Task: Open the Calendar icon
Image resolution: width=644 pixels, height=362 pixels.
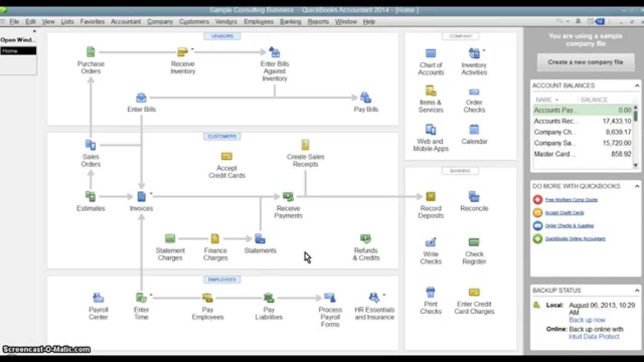Action: coord(474,130)
